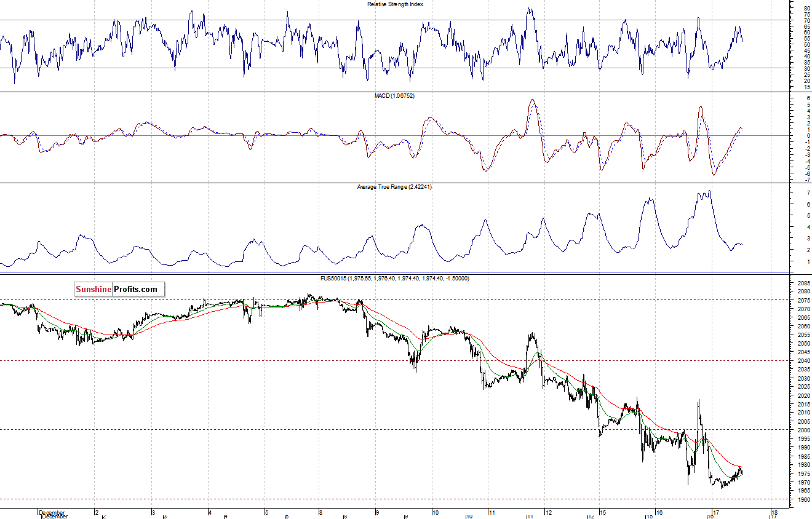812x519 pixels.
Task: Click the 16 date label on time axis
Action: click(x=659, y=512)
